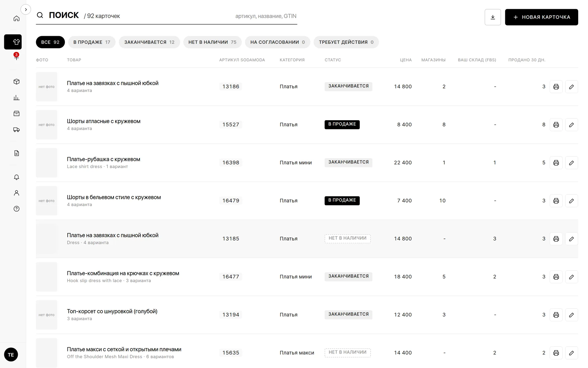This screenshot has width=588, height=368.
Task: Switch to the НЕТ В НАЛИЧИИ 75 tab
Action: [213, 42]
